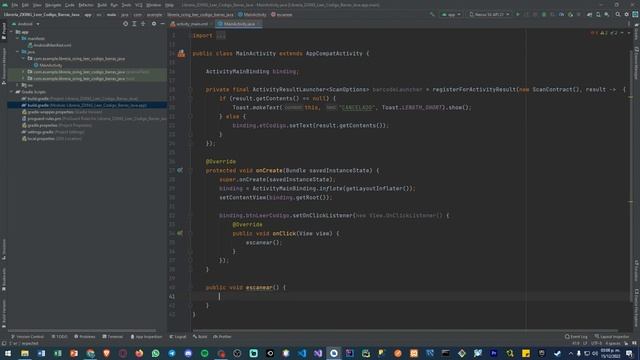Open the App Inspection tool window

pyautogui.click(x=146, y=337)
